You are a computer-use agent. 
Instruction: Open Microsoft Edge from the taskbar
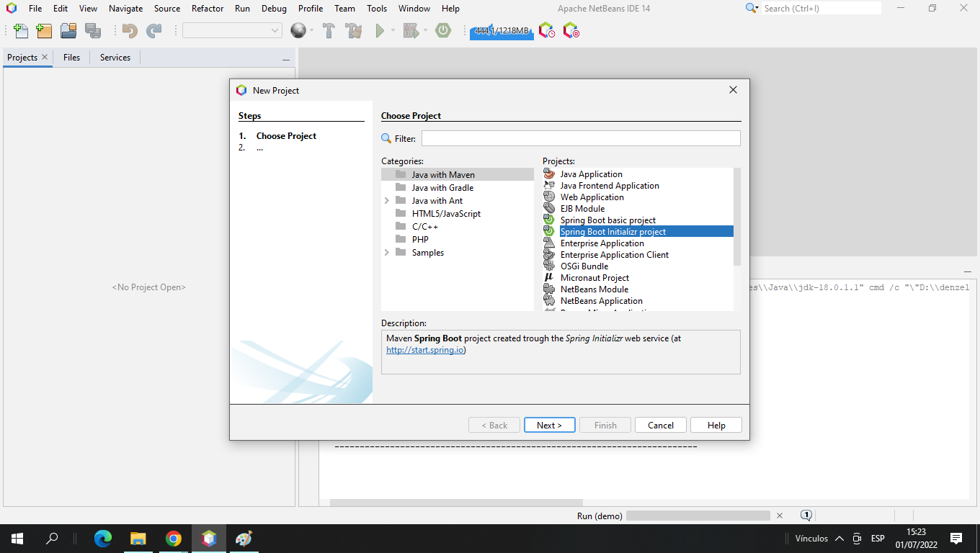tap(104, 538)
